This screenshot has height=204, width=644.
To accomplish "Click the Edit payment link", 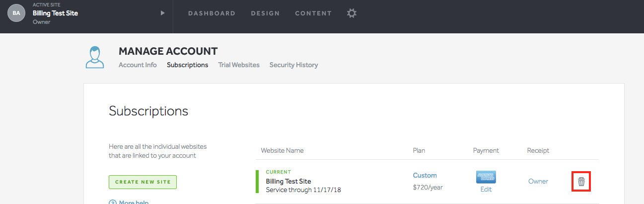I will (x=486, y=190).
